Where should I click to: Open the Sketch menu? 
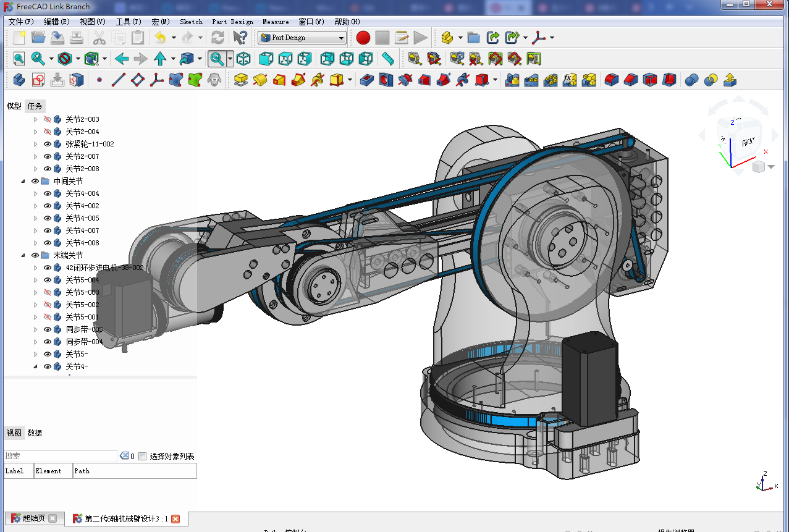tap(191, 22)
